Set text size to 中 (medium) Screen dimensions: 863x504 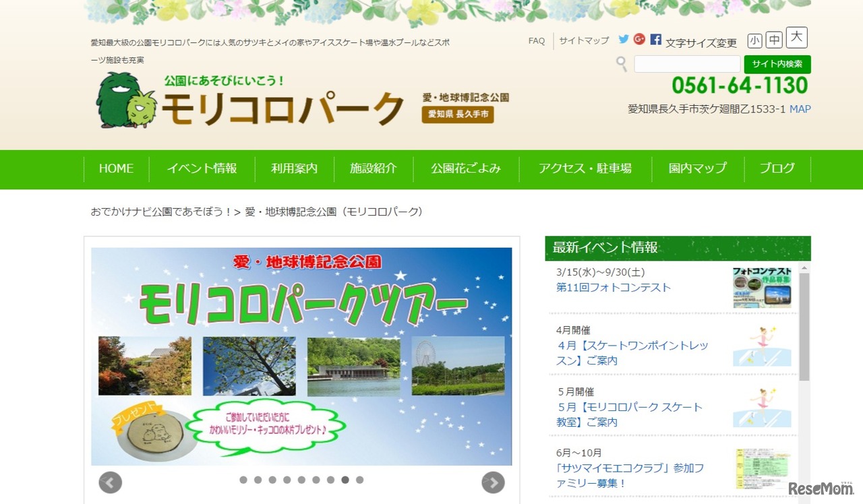774,40
